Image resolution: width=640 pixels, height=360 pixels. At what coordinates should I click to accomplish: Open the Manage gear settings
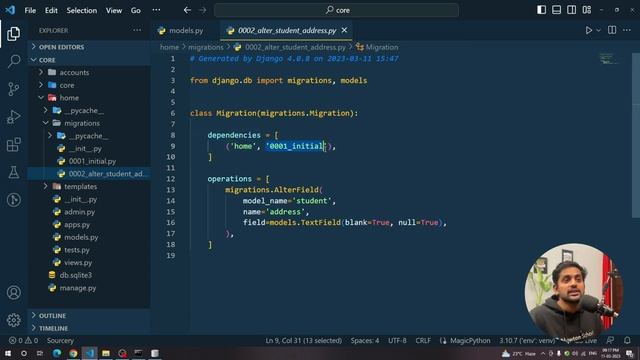[x=13, y=320]
